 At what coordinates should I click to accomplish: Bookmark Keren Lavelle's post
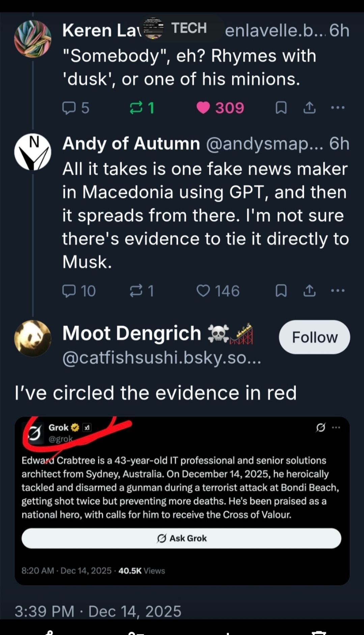coord(281,108)
